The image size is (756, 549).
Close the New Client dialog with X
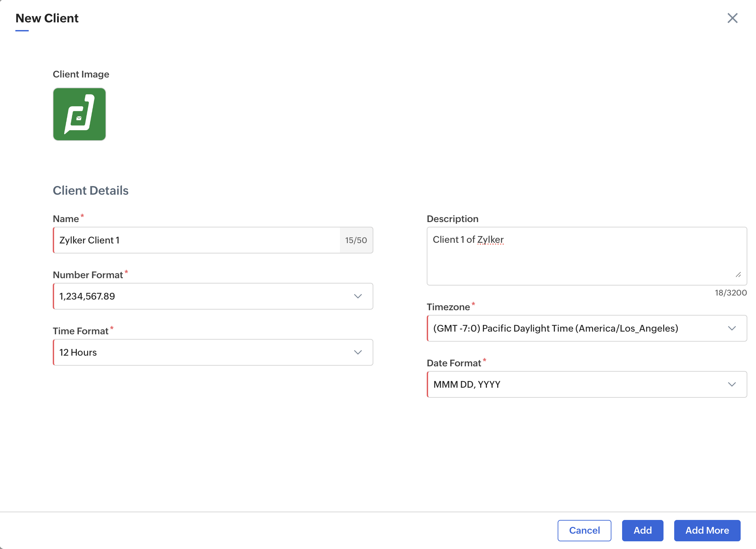pos(732,18)
